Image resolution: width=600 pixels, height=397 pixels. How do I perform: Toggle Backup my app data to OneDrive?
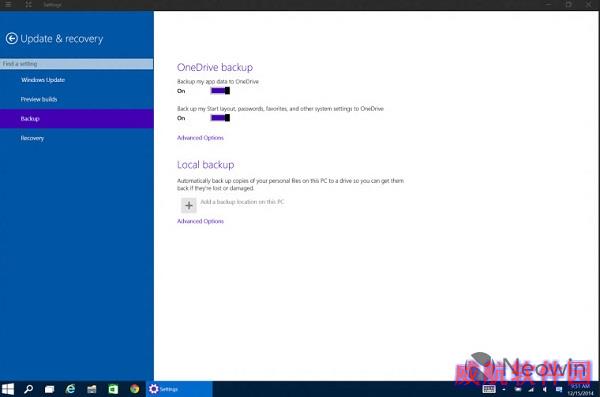pyautogui.click(x=220, y=91)
